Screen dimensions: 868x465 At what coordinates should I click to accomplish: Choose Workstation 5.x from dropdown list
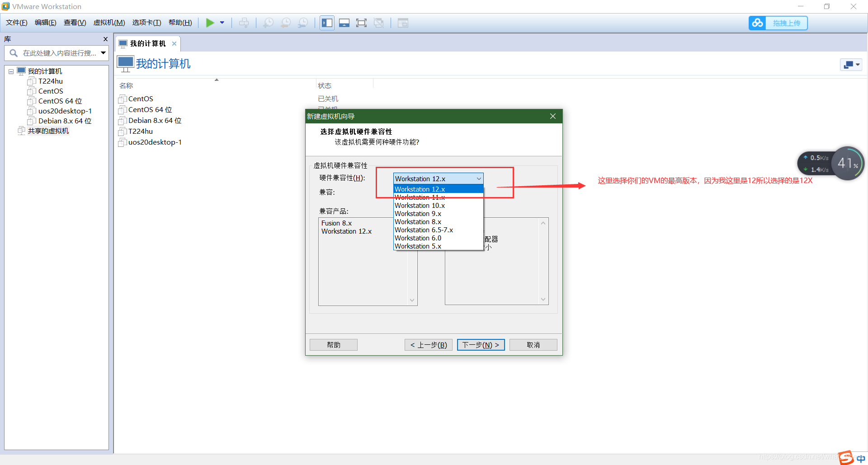click(x=438, y=246)
